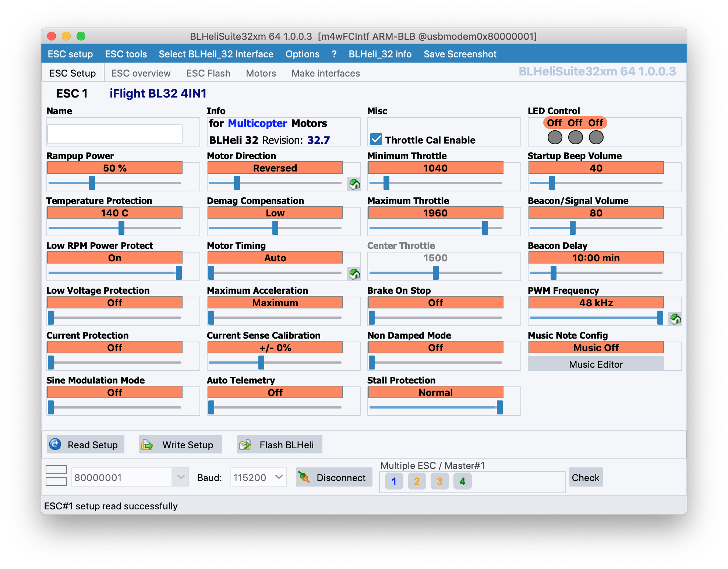Switch to the ESC overview tab
This screenshot has height=569, width=728.
pyautogui.click(x=141, y=73)
